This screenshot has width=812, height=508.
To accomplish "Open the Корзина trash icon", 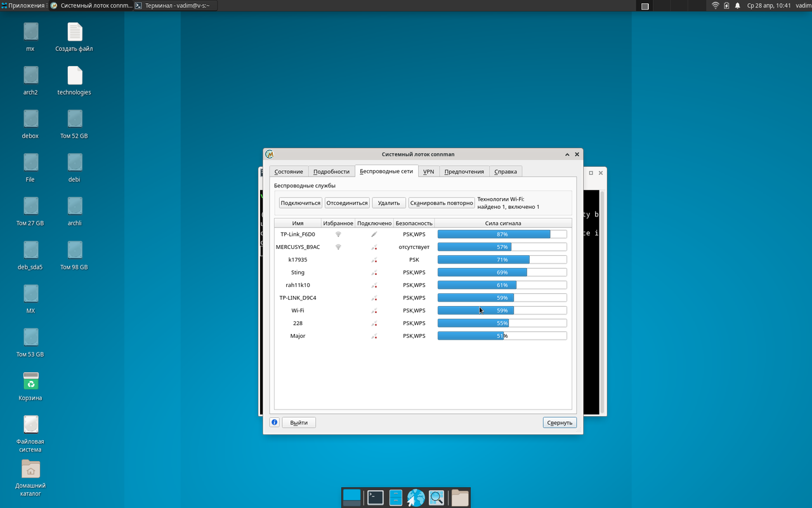I will [x=30, y=381].
